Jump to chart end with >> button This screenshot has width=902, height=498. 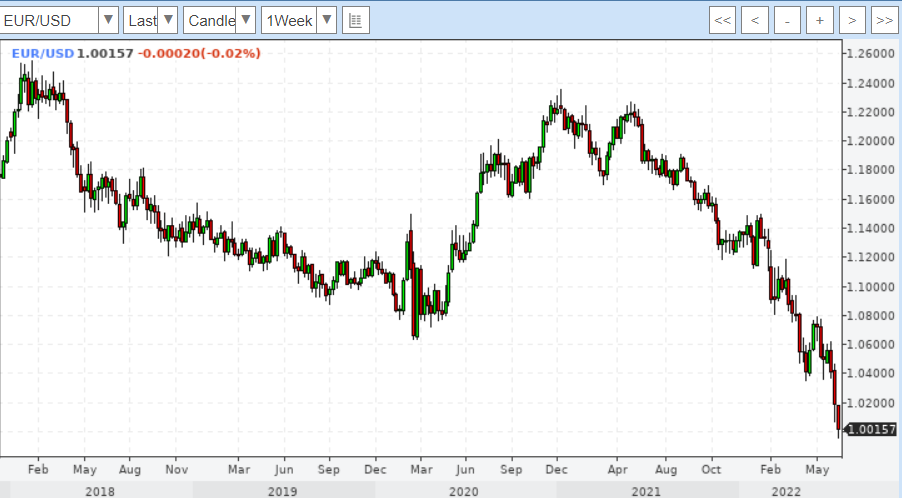pyautogui.click(x=884, y=21)
